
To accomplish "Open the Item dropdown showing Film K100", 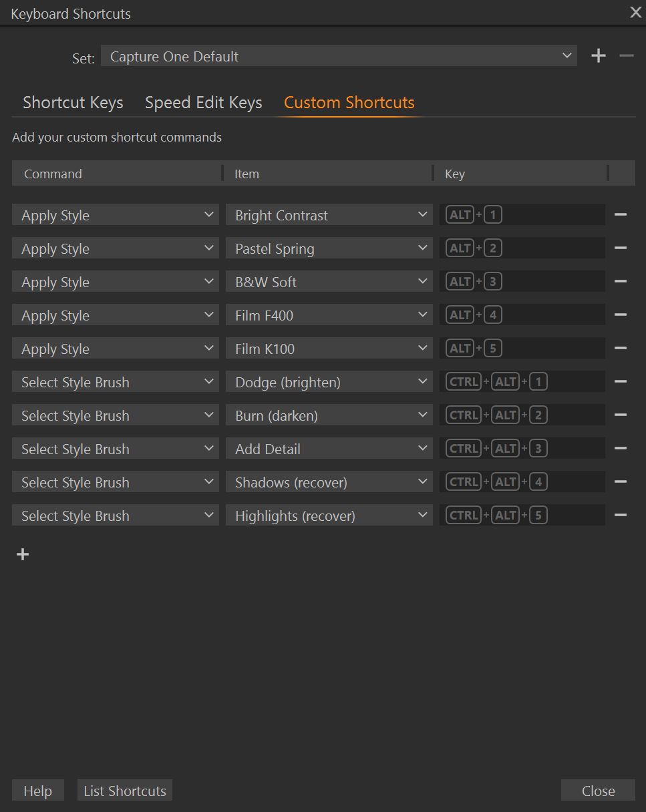I will pyautogui.click(x=329, y=349).
